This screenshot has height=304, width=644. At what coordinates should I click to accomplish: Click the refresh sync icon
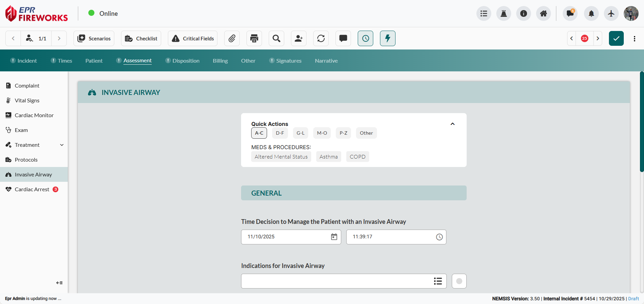321,38
